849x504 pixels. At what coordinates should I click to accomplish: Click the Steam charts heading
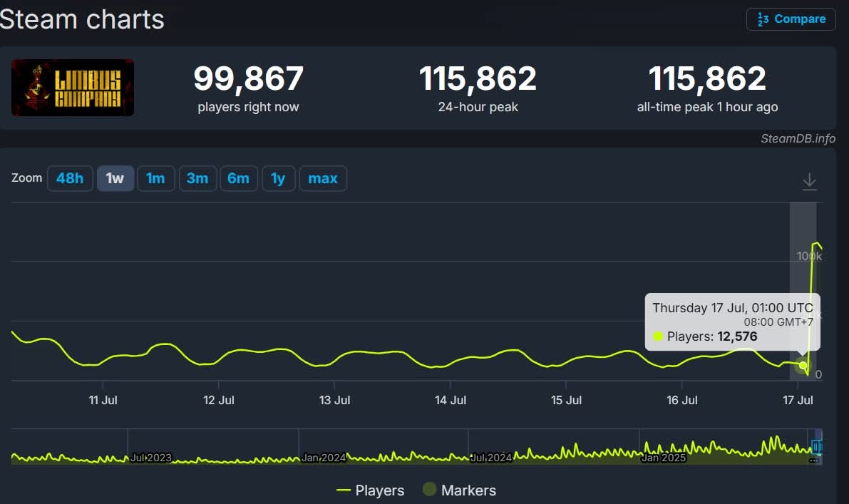[82, 19]
